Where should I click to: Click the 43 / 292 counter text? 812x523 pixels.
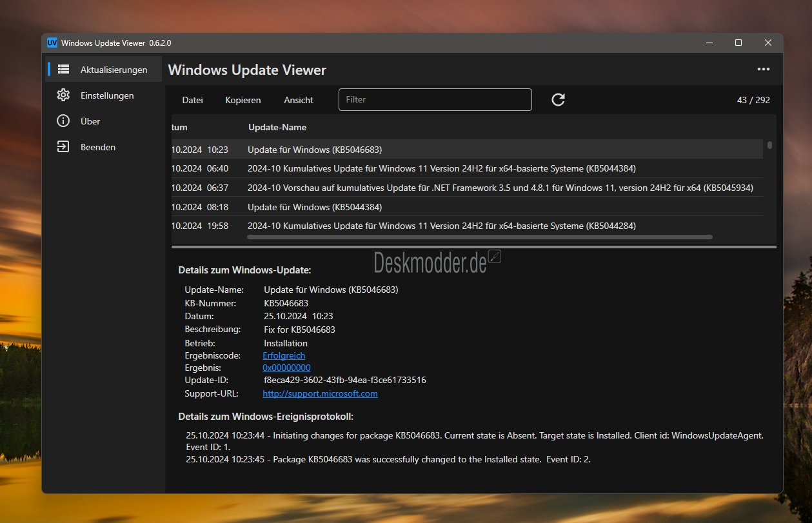tap(753, 100)
